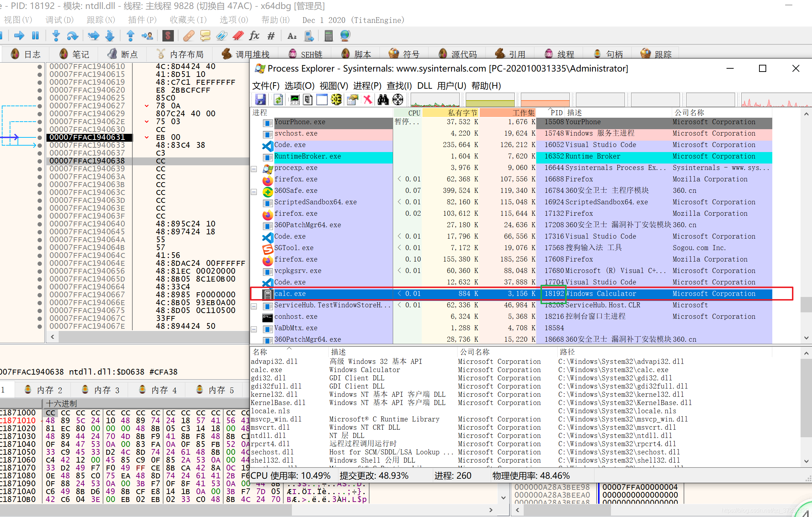812x517 pixels.
Task: Click the Save floppy disk icon in Process Explorer
Action: point(260,99)
